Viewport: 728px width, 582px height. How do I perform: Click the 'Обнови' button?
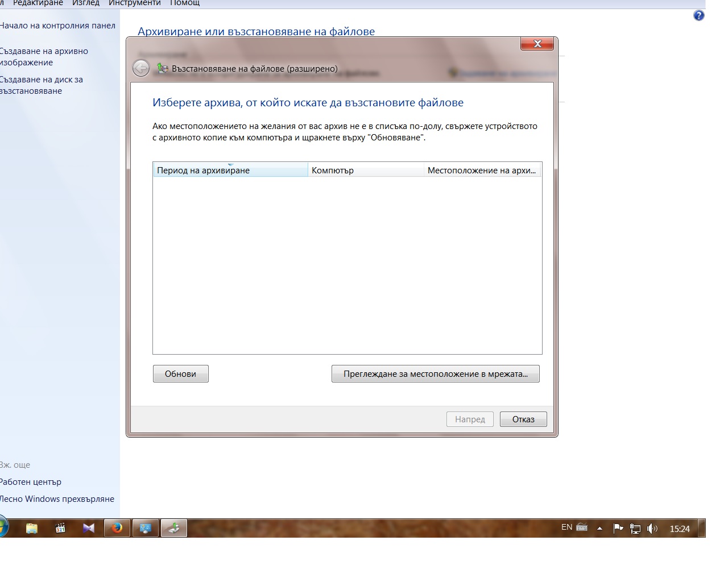[x=180, y=374]
